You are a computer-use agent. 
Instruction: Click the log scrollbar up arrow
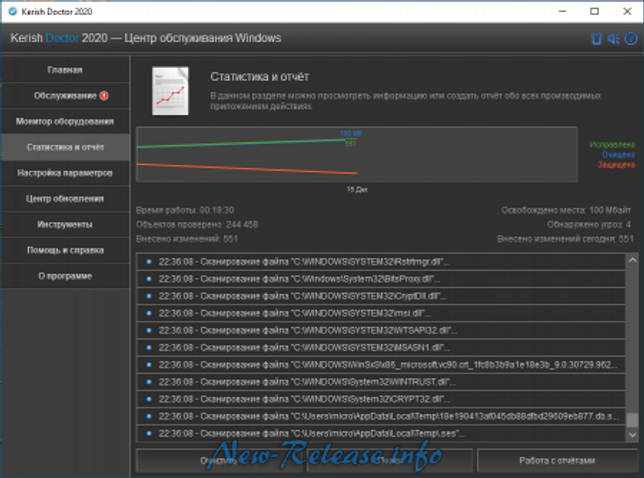632,260
